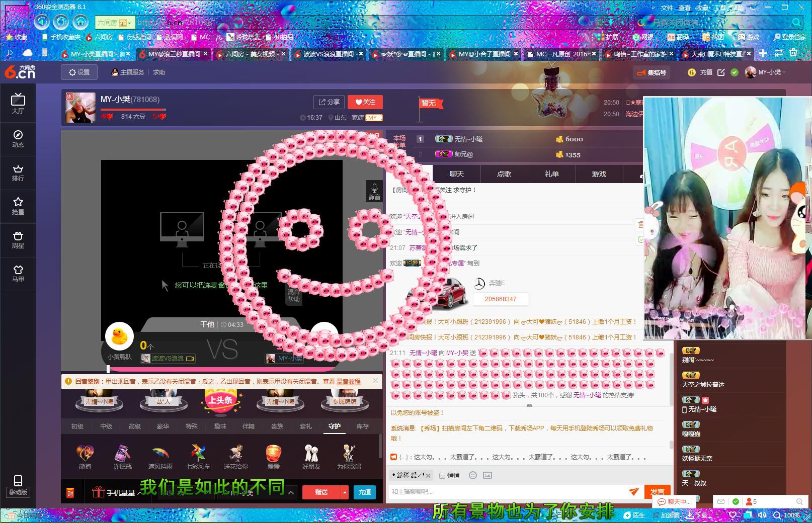Select the 豪华 gift category tab
Screen dimensions: 812x523
point(163,426)
